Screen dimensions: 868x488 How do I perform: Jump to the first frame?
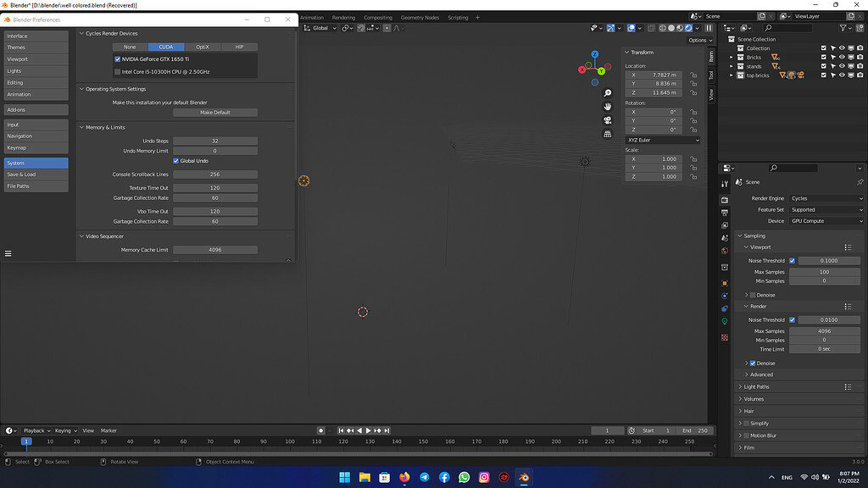pos(341,430)
